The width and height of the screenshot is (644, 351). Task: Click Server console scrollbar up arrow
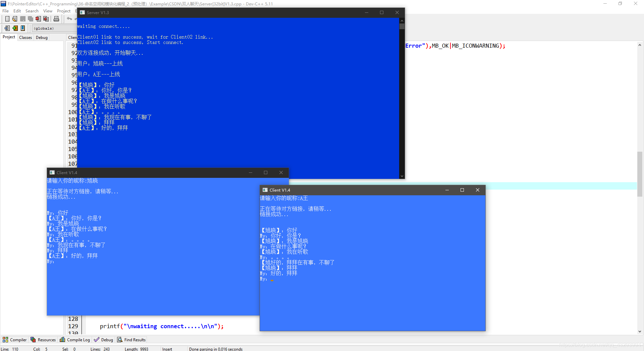402,20
